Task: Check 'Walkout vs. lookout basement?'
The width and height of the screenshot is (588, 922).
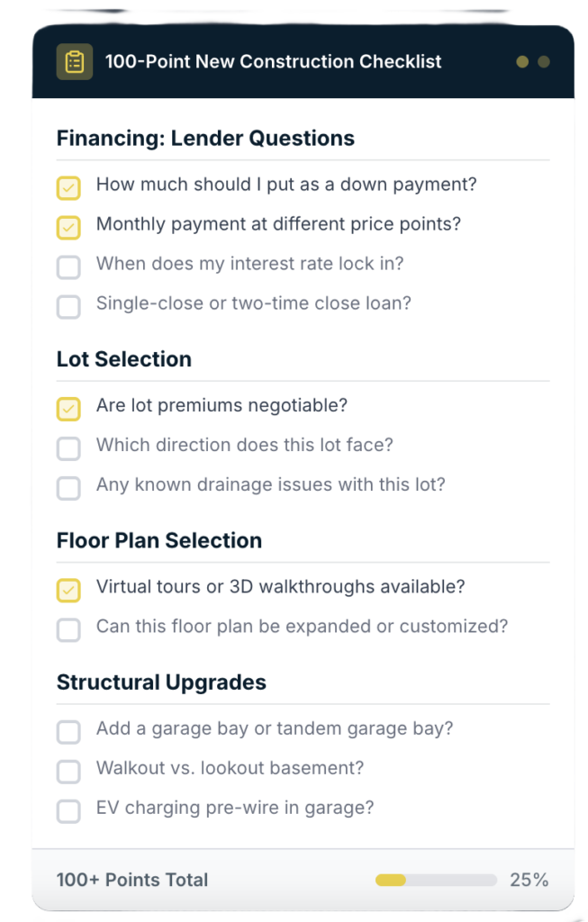Action: (x=68, y=771)
